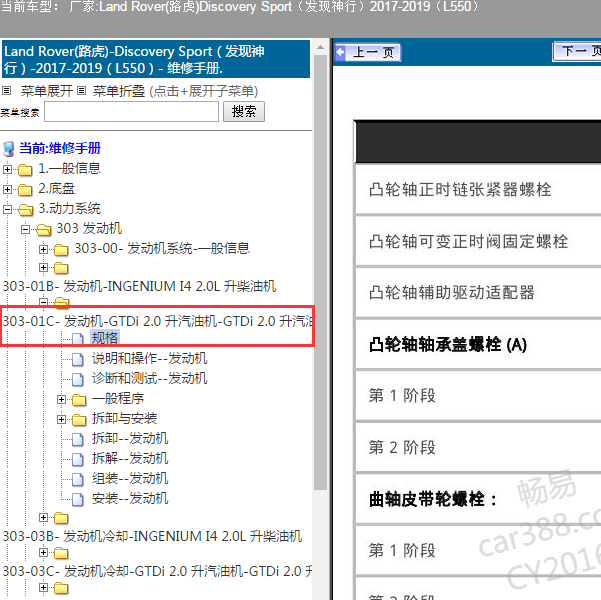The image size is (601, 600).
Task: Click the 拆卸与安装 folder icon
Action: (x=79, y=420)
